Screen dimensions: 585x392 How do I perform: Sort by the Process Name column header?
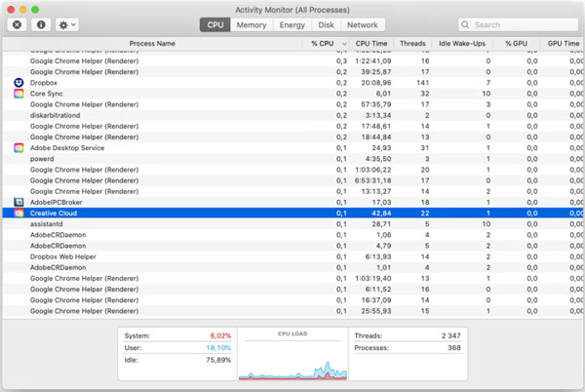pyautogui.click(x=152, y=44)
